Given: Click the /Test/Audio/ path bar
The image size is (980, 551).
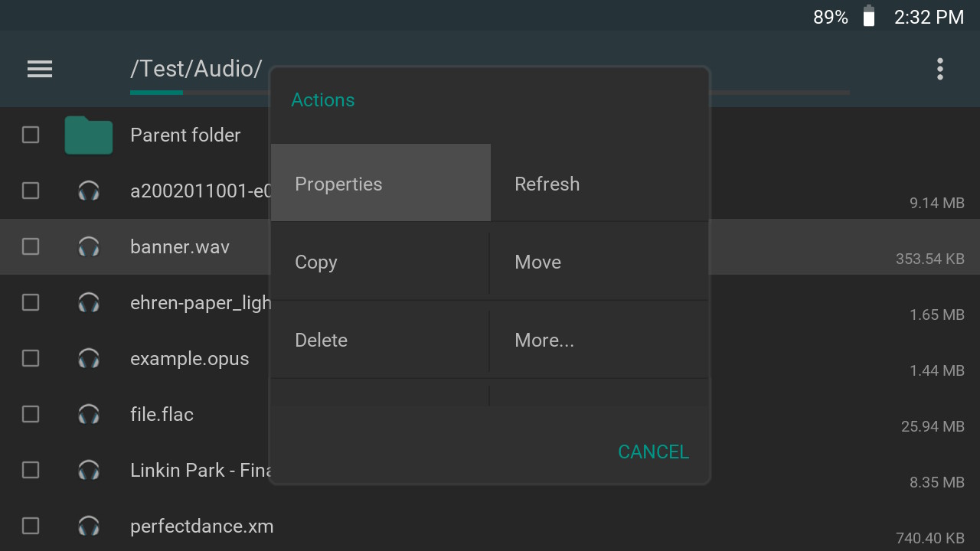Looking at the screenshot, I should click(x=196, y=69).
